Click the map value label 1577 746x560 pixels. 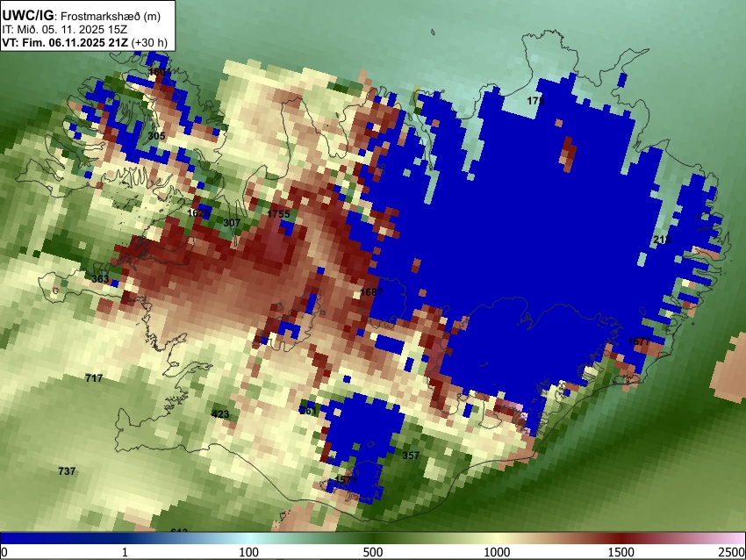click(x=639, y=341)
